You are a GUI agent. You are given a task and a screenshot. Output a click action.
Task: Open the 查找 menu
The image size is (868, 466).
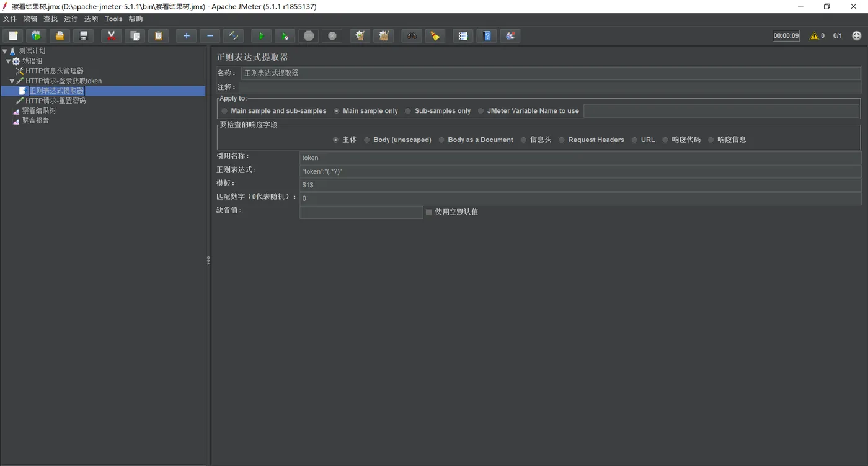(x=51, y=19)
